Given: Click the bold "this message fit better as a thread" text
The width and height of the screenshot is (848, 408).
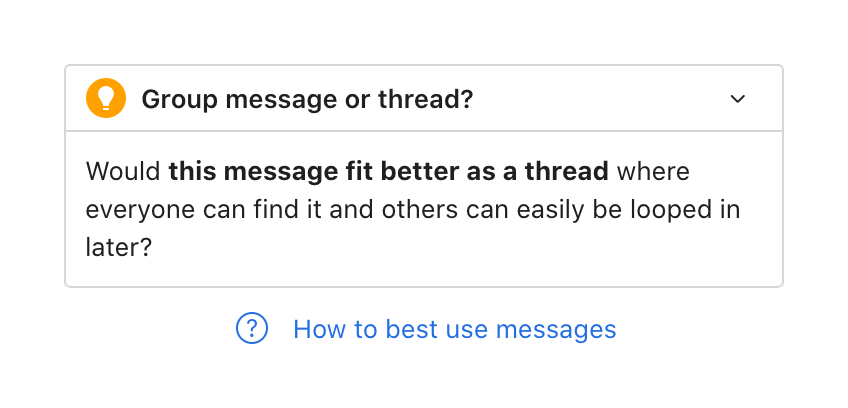Looking at the screenshot, I should 388,172.
